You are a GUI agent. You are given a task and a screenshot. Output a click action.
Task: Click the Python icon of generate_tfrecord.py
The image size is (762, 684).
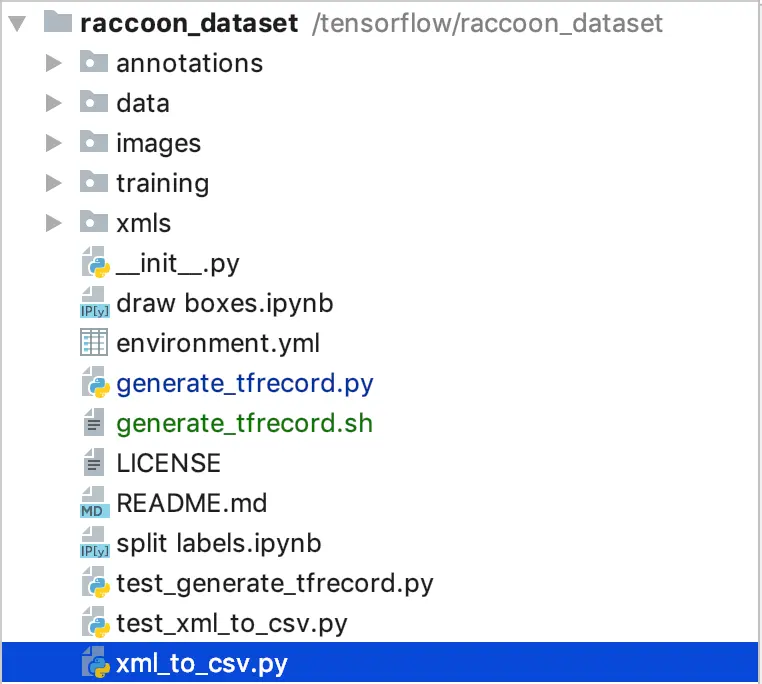click(x=94, y=383)
